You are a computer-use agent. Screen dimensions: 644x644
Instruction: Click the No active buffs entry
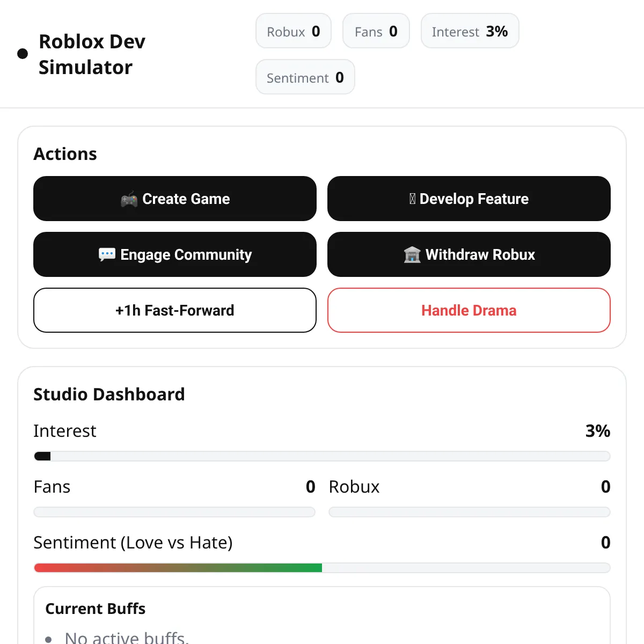(x=127, y=636)
